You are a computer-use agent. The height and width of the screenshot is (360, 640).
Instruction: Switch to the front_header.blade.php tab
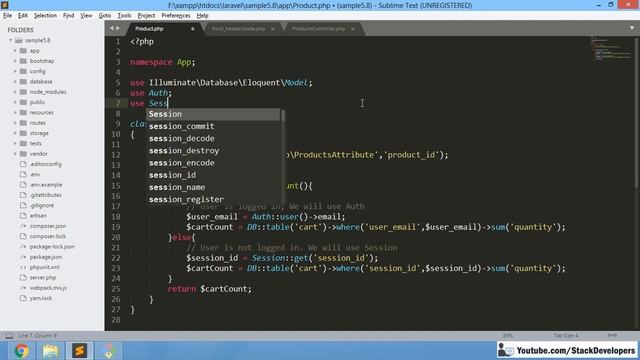238,29
